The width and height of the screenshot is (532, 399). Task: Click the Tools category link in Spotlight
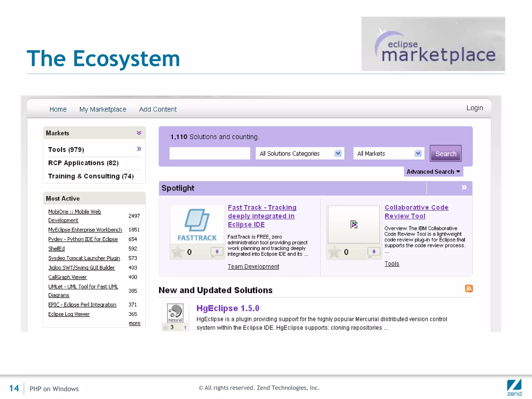[392, 264]
